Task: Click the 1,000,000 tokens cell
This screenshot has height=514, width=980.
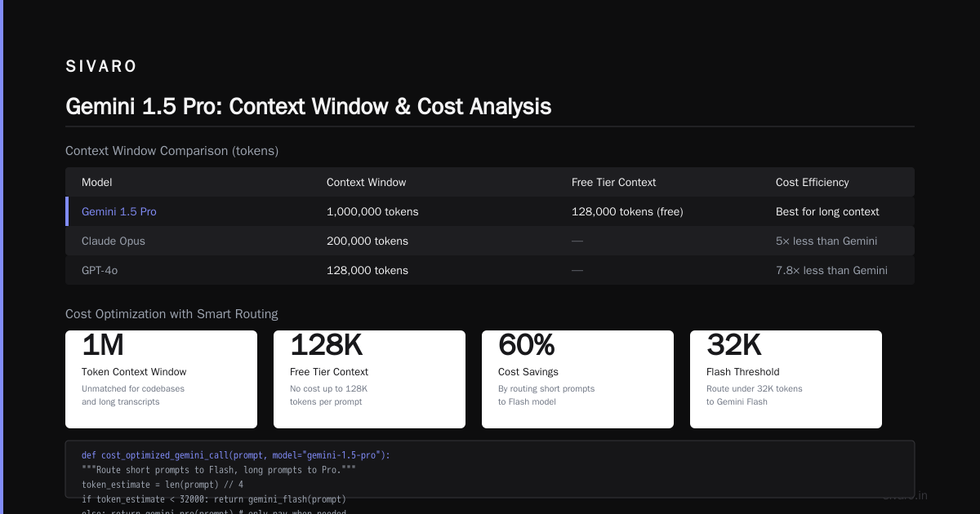Action: [x=372, y=211]
